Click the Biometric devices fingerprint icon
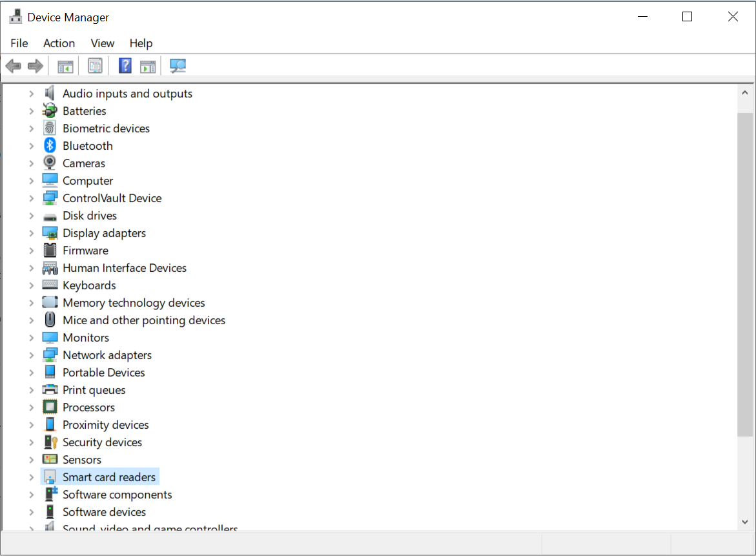This screenshot has height=556, width=756. (x=50, y=128)
